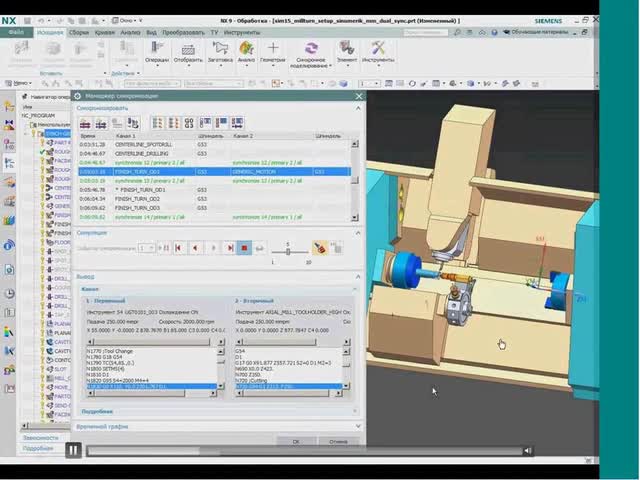Image resolution: width=640 pixels, height=480 pixels.
Task: Click the Отмена button
Action: tap(338, 441)
